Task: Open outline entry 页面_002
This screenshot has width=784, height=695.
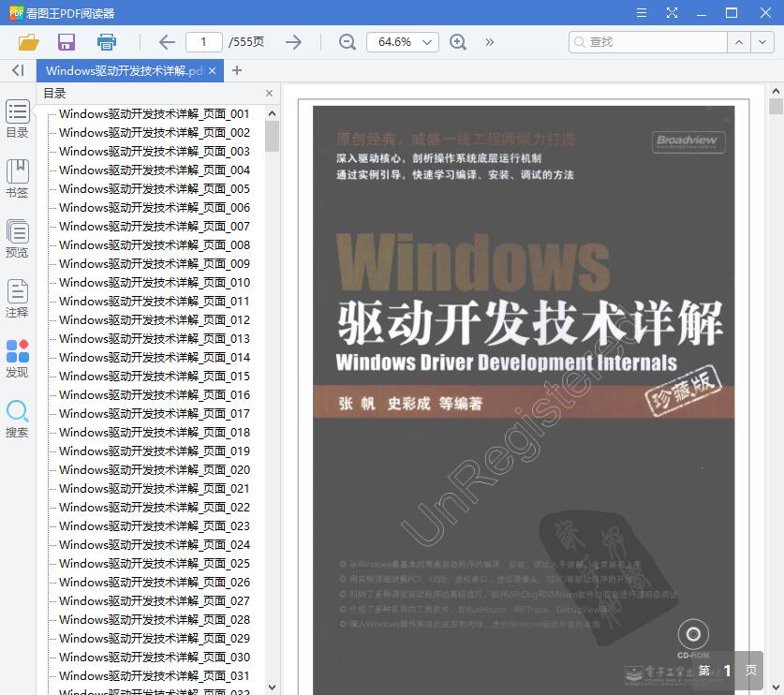Action: click(x=154, y=132)
